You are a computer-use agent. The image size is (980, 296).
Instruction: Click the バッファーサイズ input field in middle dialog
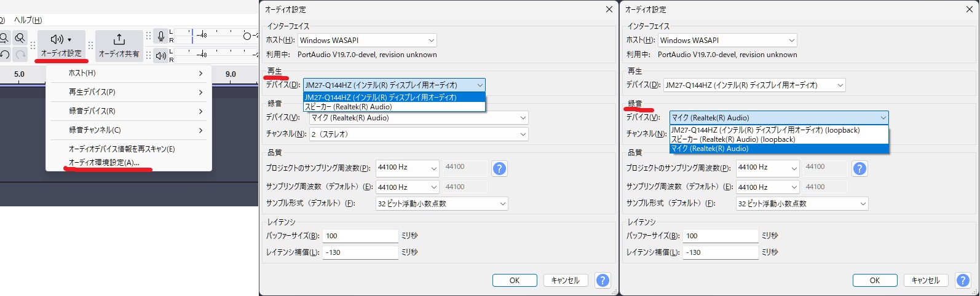(x=360, y=236)
